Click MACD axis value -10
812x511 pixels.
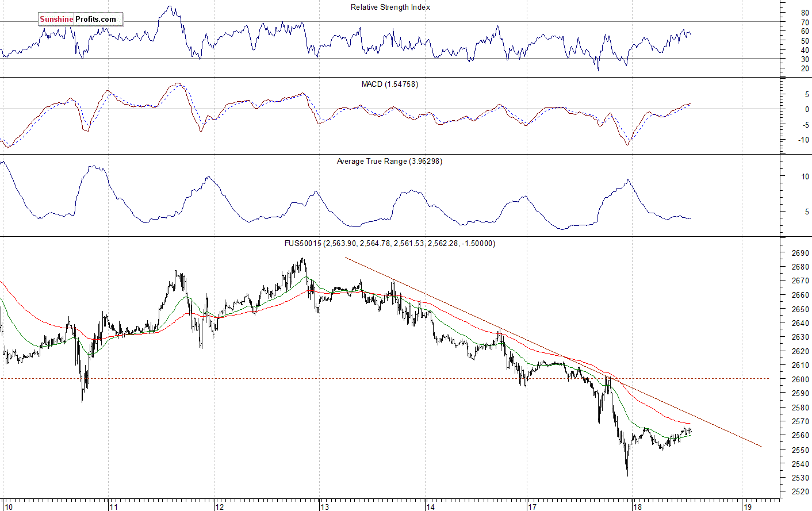click(803, 140)
